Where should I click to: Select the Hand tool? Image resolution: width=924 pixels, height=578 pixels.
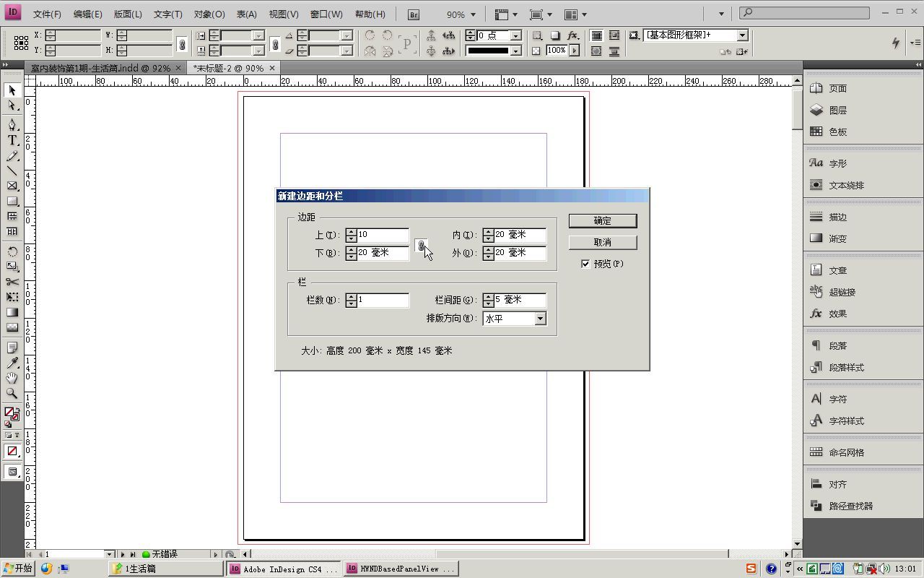pos(12,377)
